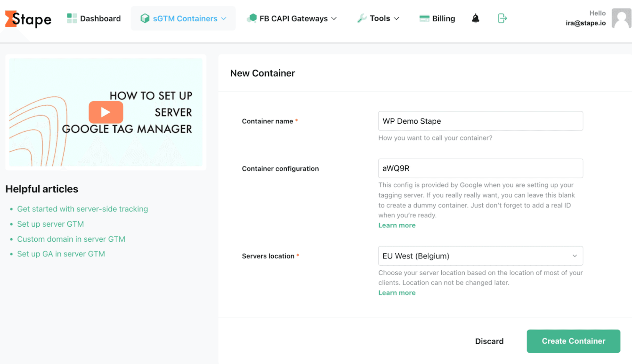Open the FB CAPI Gateways menu
The image size is (632, 364).
point(292,18)
